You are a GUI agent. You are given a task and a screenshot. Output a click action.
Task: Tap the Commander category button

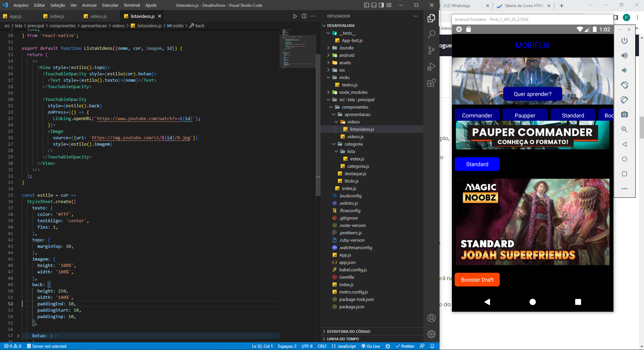(x=477, y=115)
